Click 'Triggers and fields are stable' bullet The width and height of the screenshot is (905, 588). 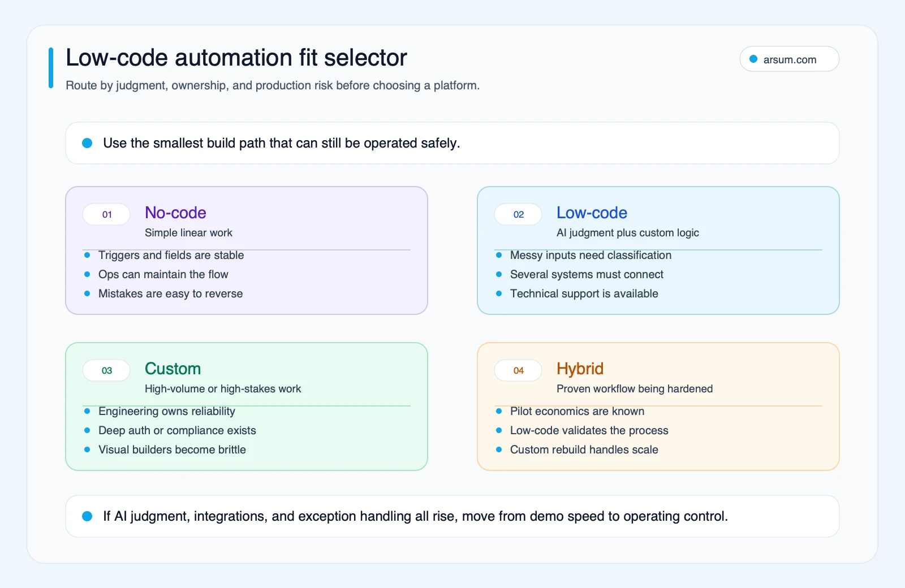[x=171, y=255]
